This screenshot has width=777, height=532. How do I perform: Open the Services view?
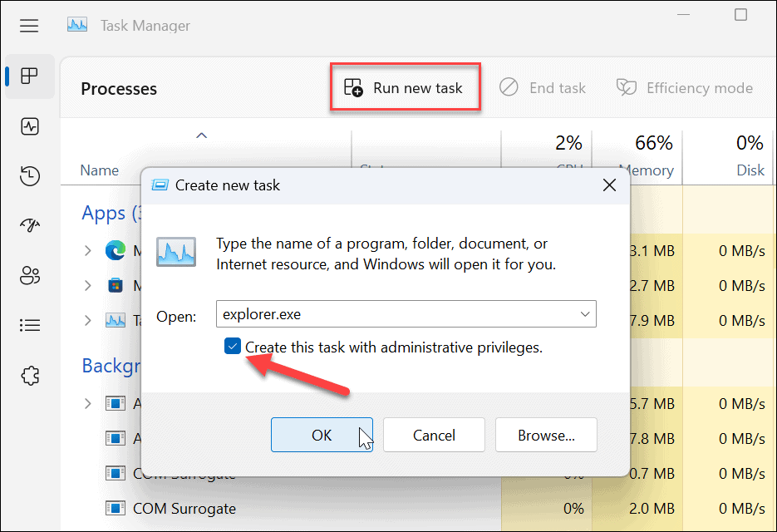click(x=30, y=376)
